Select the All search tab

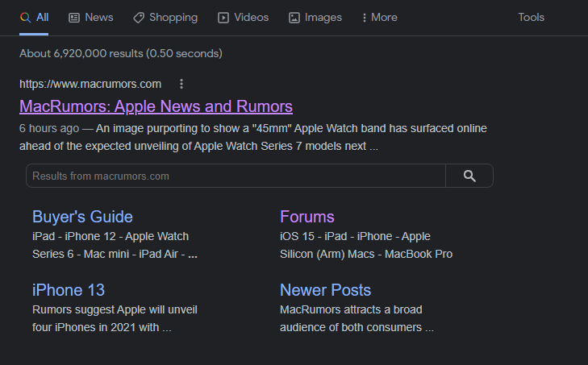click(x=34, y=18)
